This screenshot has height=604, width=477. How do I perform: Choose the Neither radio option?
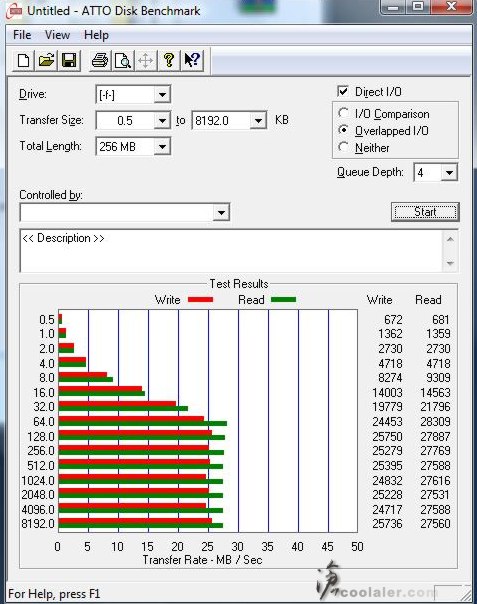(343, 147)
